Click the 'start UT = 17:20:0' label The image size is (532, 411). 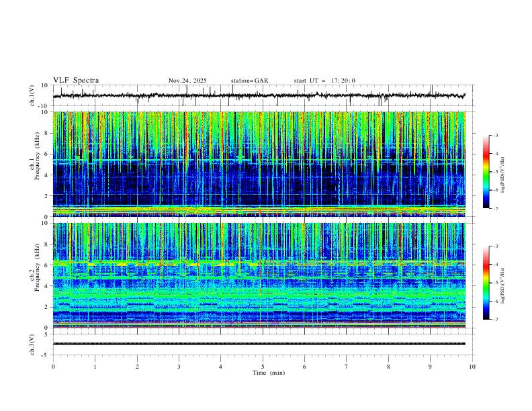[x=324, y=81]
